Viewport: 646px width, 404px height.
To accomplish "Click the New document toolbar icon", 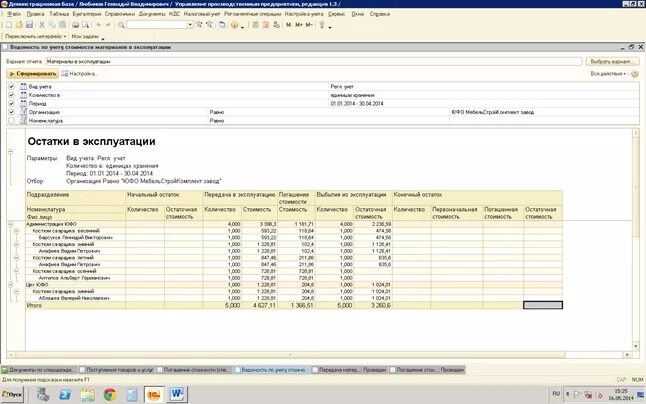I will (9, 25).
